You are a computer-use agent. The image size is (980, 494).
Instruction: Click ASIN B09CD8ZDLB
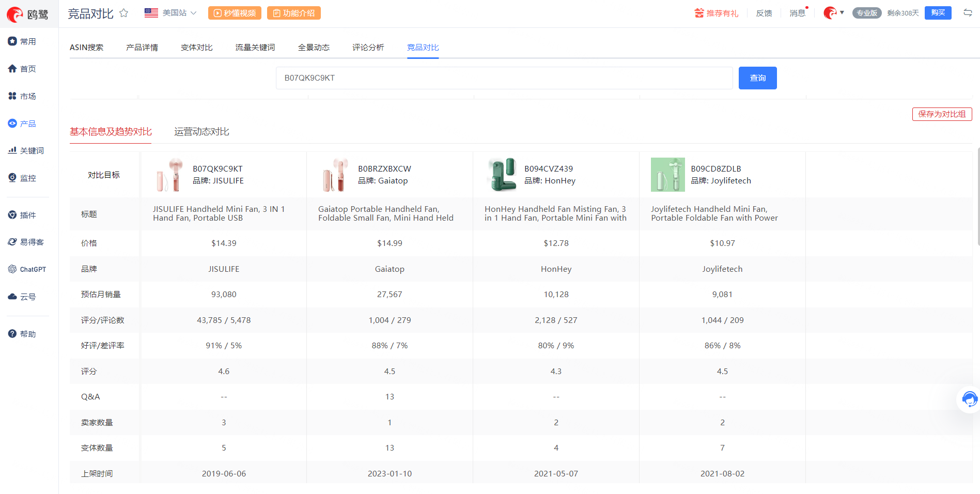tap(716, 169)
